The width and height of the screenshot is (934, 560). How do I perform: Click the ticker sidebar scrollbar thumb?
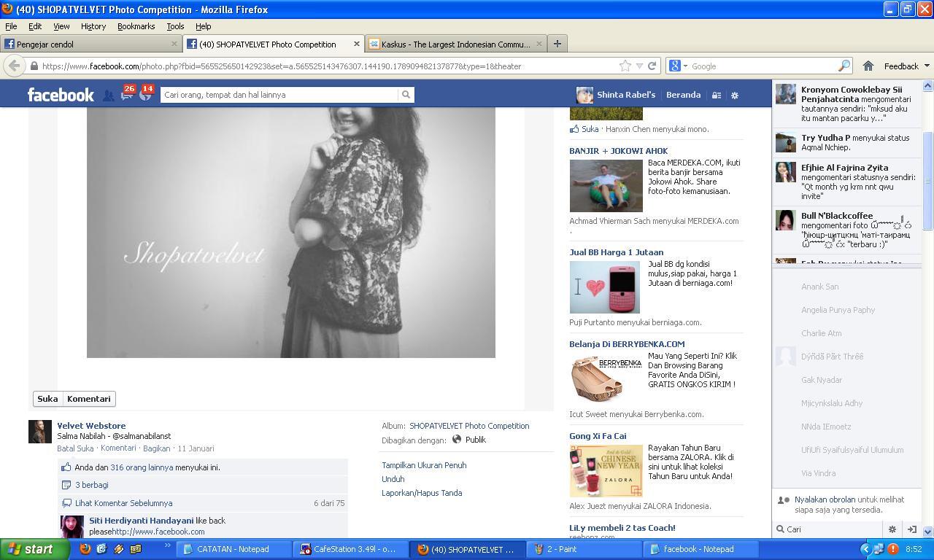[x=928, y=181]
